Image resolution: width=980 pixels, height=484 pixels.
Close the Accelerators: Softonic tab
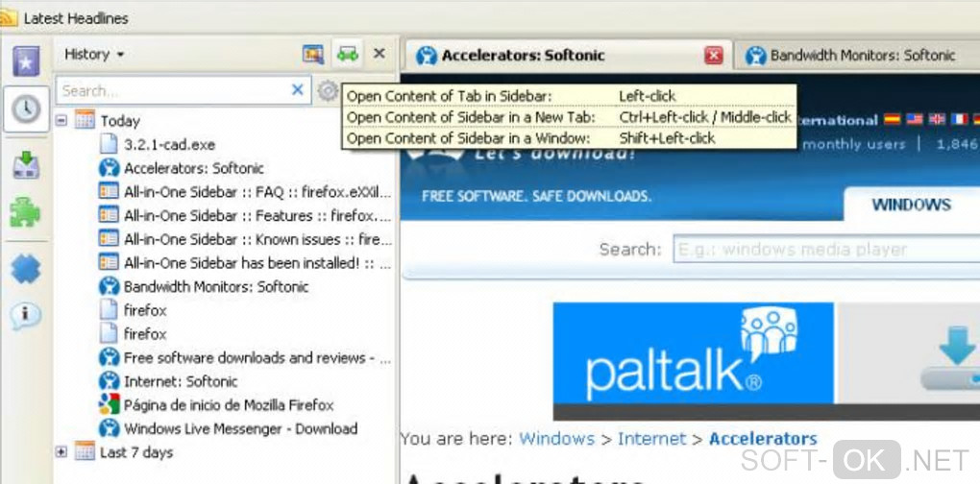(x=713, y=56)
